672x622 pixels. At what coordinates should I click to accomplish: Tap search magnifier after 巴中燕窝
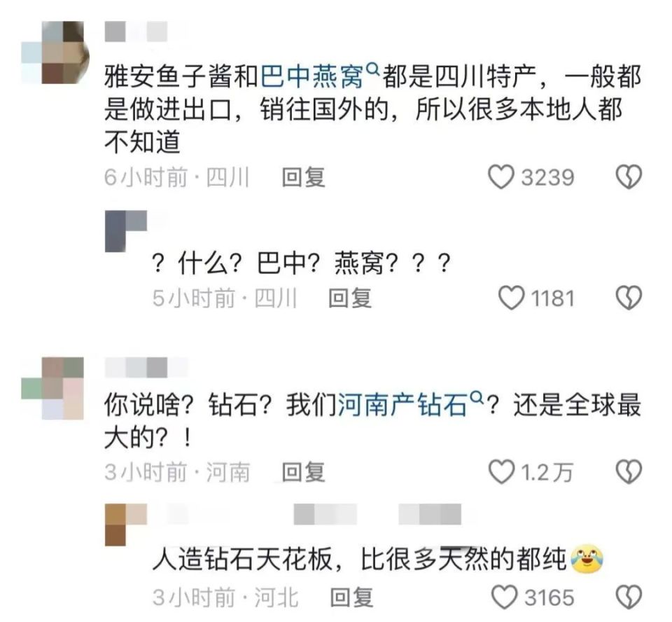click(373, 69)
